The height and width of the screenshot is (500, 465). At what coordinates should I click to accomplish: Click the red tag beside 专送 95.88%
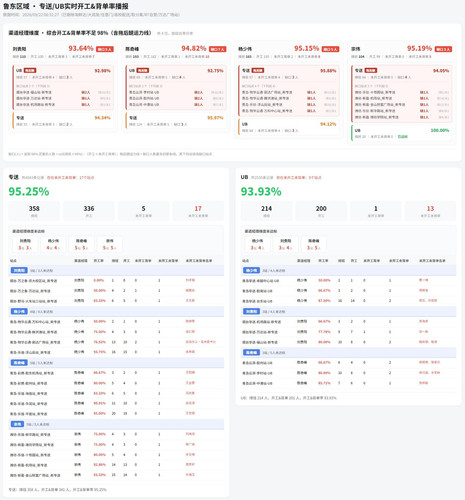[258, 70]
